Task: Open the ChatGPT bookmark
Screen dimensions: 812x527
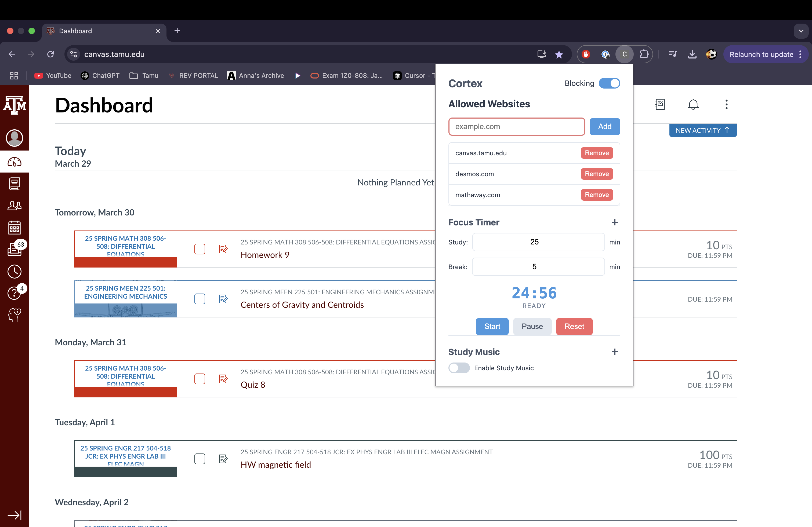Action: coord(100,76)
